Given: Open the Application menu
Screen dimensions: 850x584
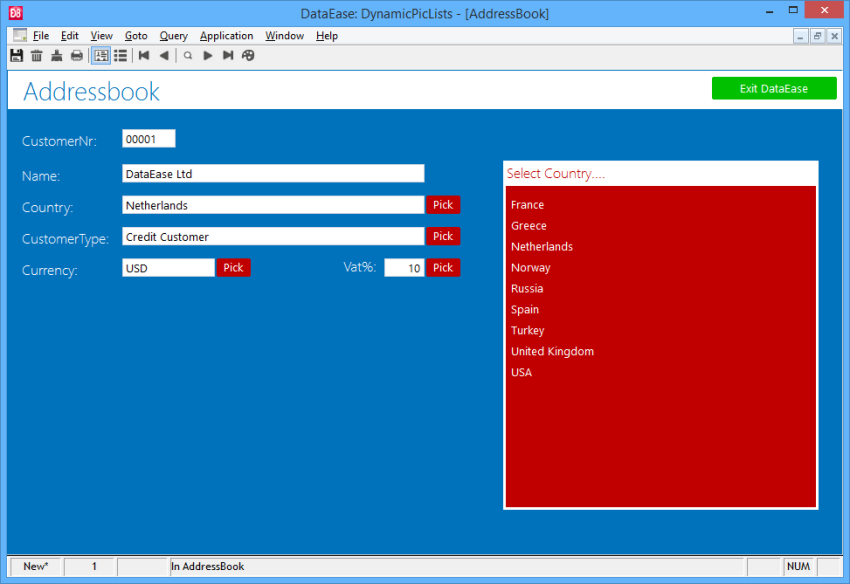Looking at the screenshot, I should 227,36.
